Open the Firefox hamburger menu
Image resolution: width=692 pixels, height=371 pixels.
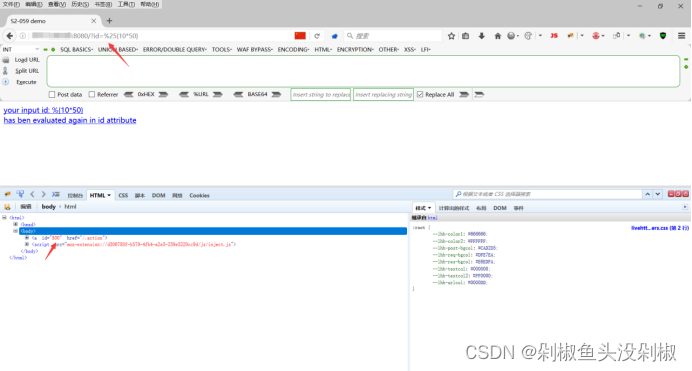(x=681, y=36)
